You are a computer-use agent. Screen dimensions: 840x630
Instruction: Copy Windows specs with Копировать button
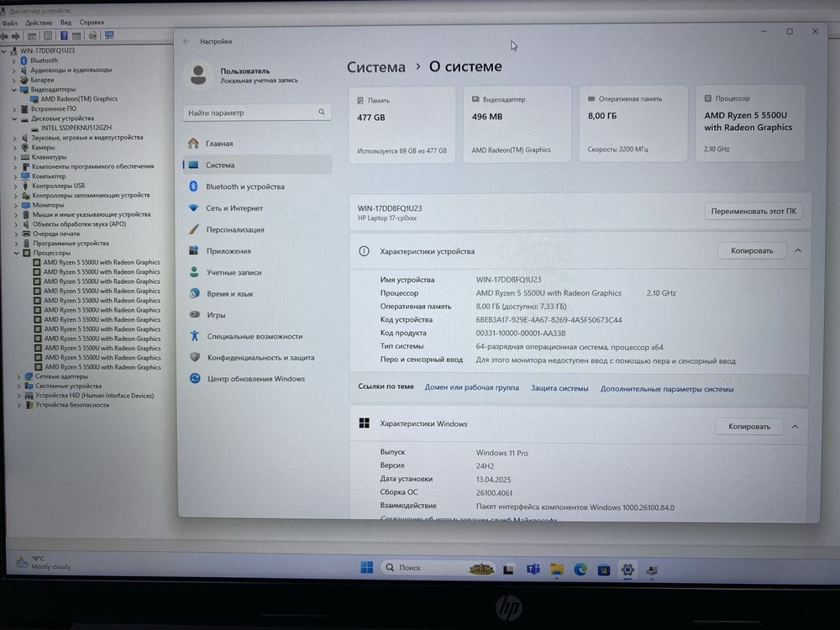click(x=749, y=427)
